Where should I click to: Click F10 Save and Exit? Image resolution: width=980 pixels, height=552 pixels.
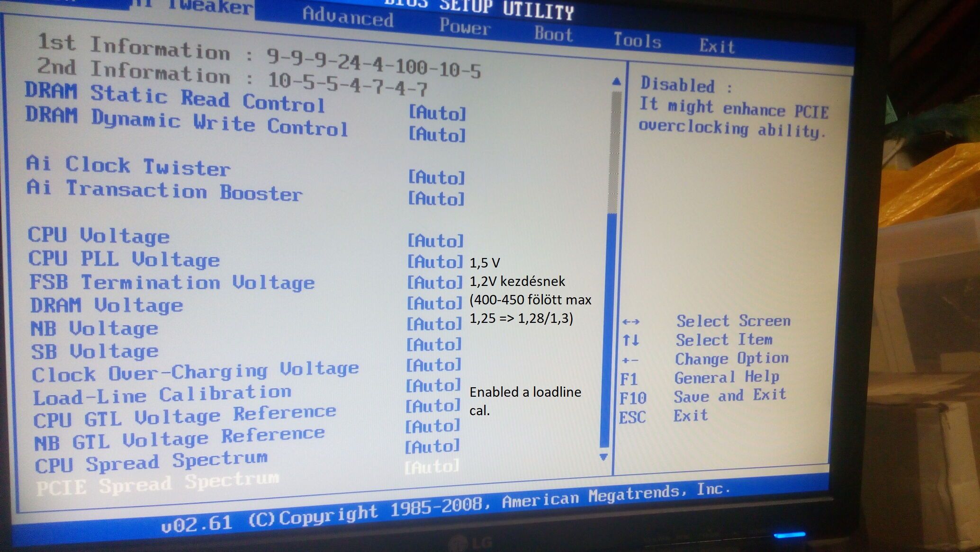point(729,396)
